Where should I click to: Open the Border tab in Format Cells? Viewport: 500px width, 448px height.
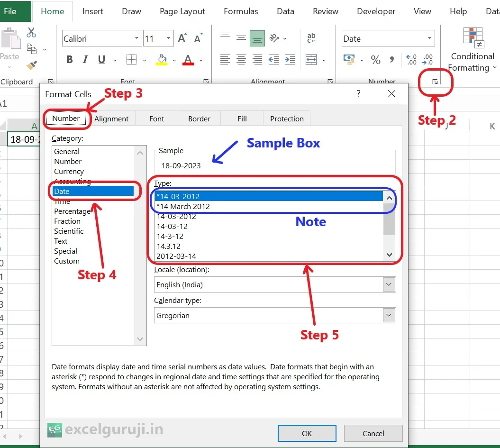[200, 119]
